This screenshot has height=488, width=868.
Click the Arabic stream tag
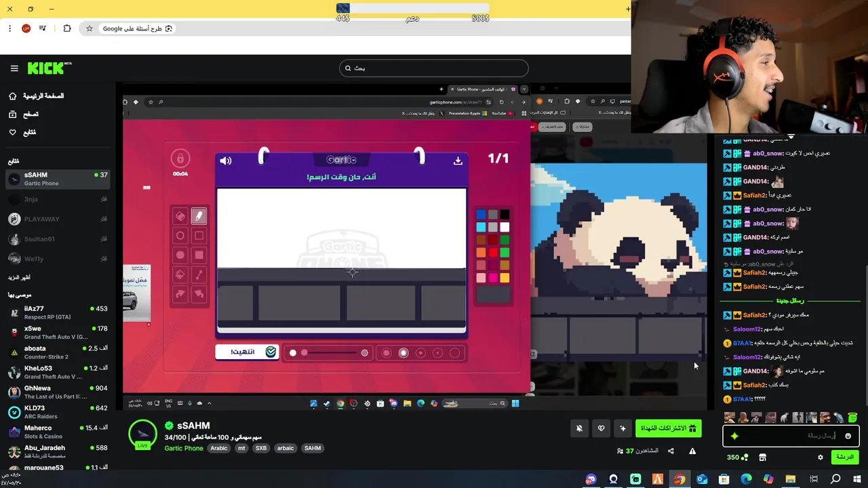click(218, 448)
